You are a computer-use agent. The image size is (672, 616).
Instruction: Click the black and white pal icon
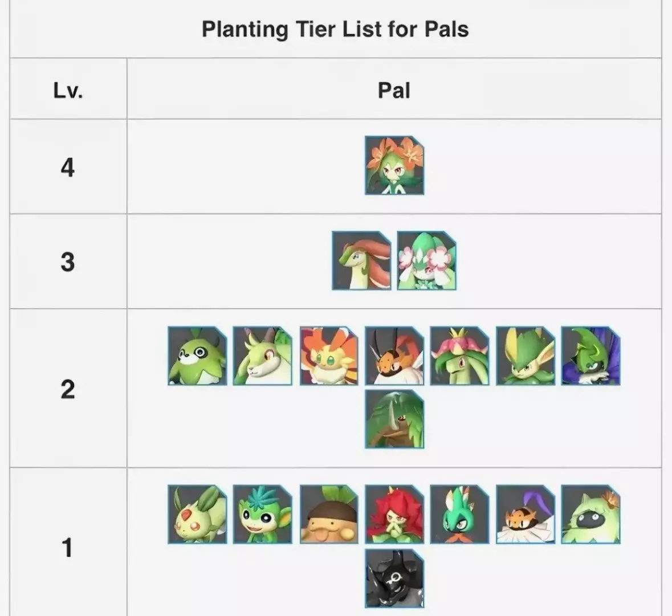[x=394, y=578]
